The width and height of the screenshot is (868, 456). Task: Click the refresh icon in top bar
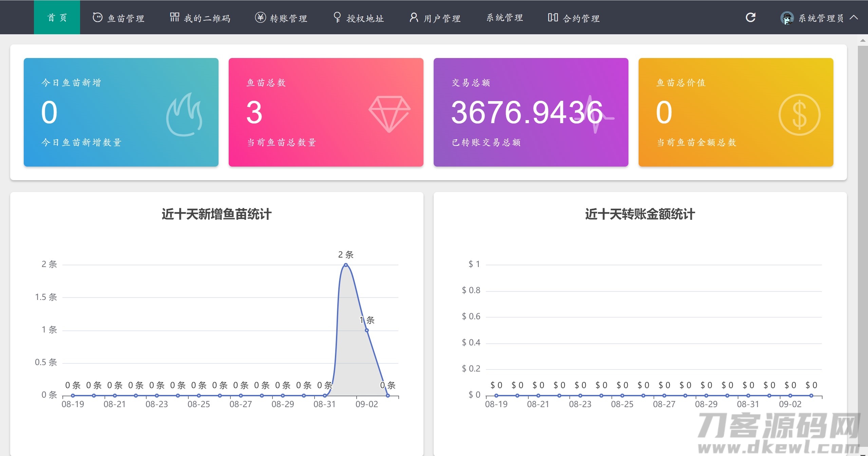(750, 18)
